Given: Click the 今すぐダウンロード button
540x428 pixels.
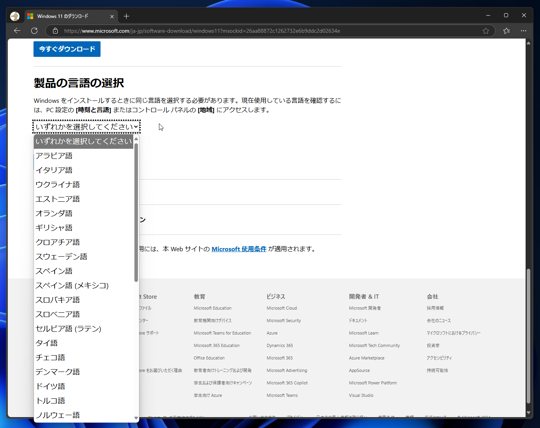Looking at the screenshot, I should [67, 49].
